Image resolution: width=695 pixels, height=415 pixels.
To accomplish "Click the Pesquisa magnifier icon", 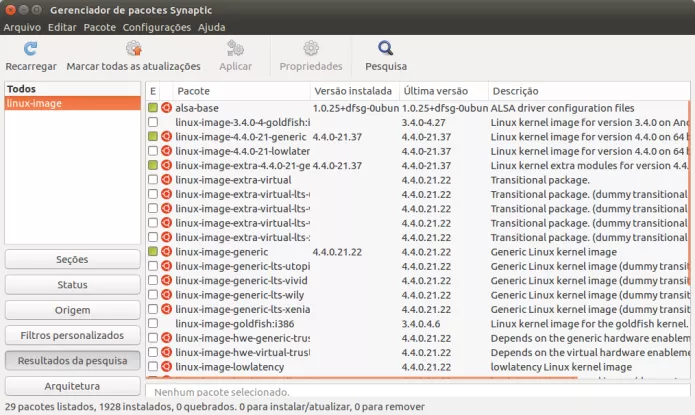I will point(385,48).
